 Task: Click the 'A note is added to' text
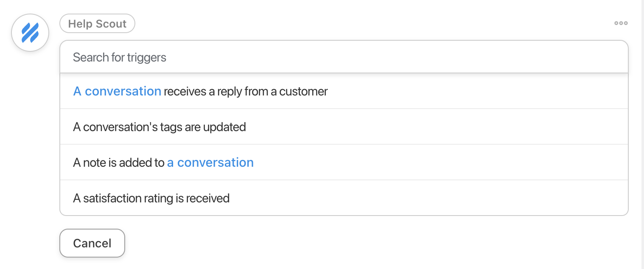[x=119, y=163]
